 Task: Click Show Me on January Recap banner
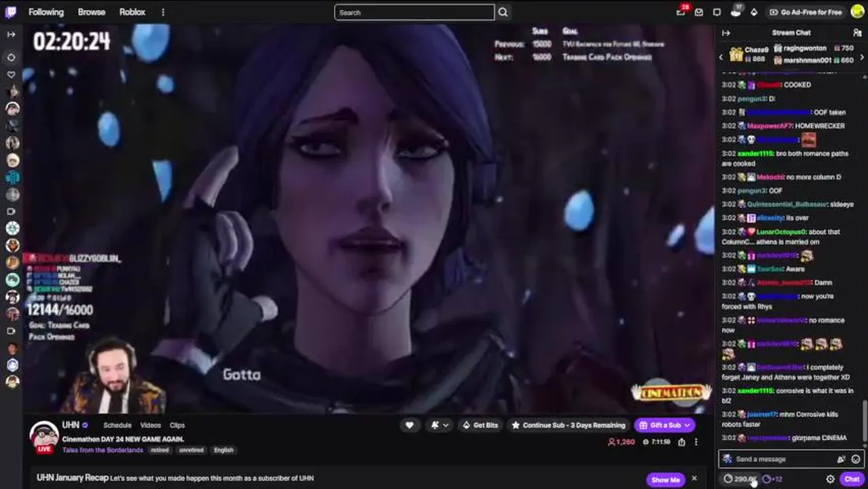(x=665, y=479)
